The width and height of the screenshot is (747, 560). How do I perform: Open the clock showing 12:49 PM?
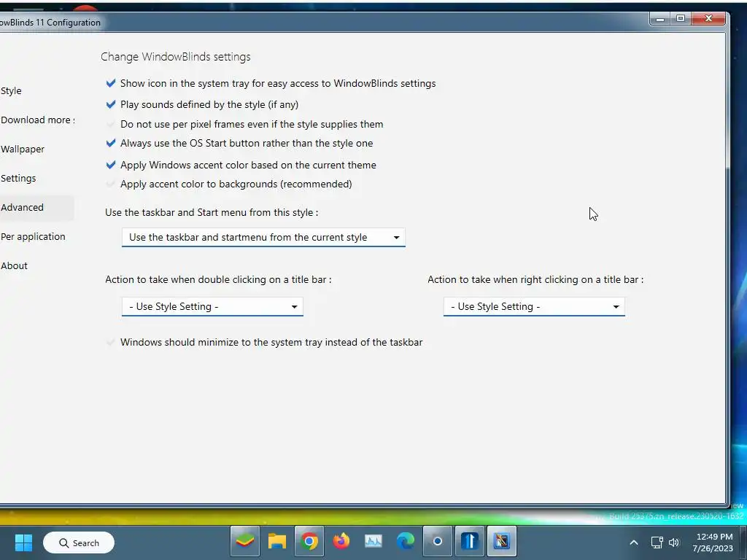tap(713, 542)
